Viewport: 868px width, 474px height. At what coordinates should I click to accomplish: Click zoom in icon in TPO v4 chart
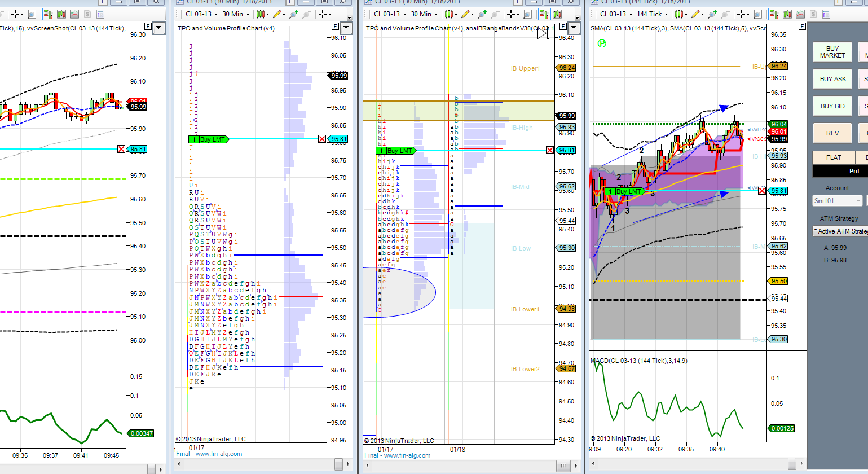pos(293,14)
